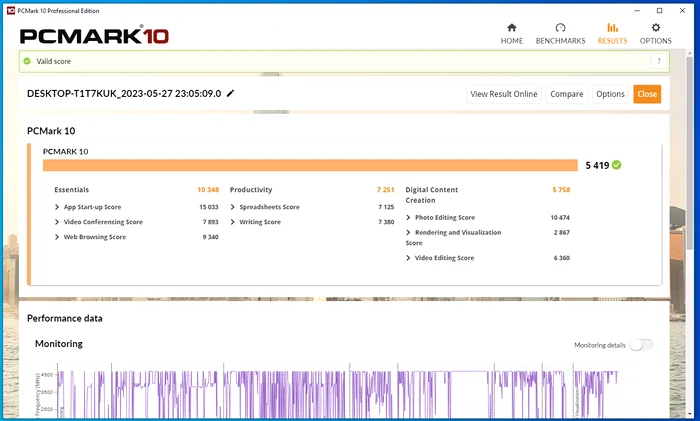The image size is (700, 421).
Task: Click Photo Editing value 10 474
Action: 560,217
